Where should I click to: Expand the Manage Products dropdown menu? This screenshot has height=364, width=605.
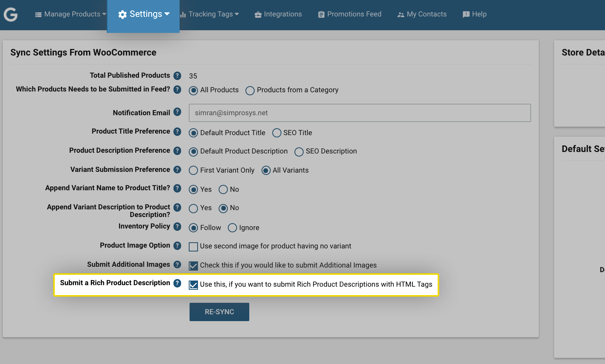71,14
